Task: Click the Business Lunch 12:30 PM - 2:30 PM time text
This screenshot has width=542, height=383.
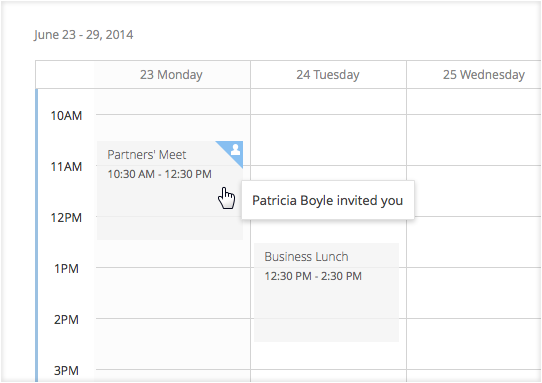Action: [313, 276]
